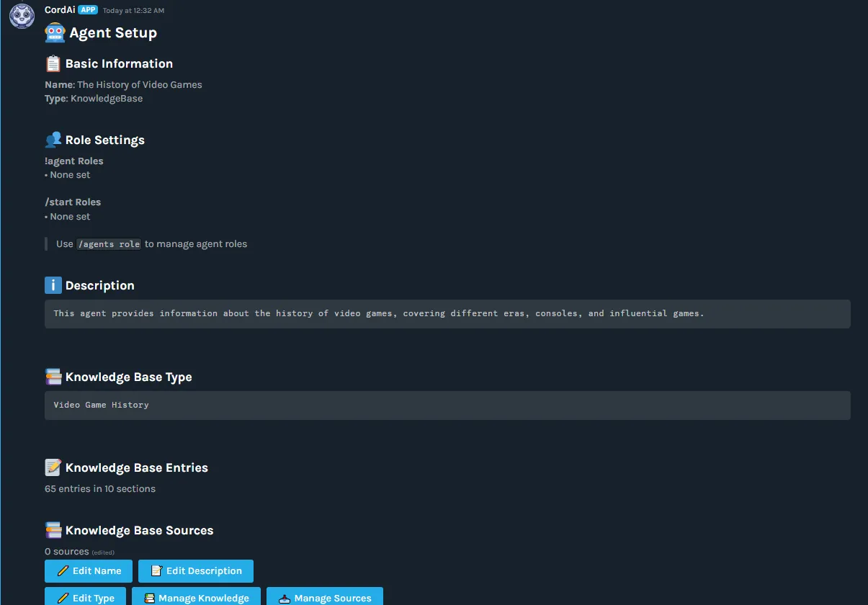
Task: Click the Basic Information heading
Action: (x=119, y=63)
